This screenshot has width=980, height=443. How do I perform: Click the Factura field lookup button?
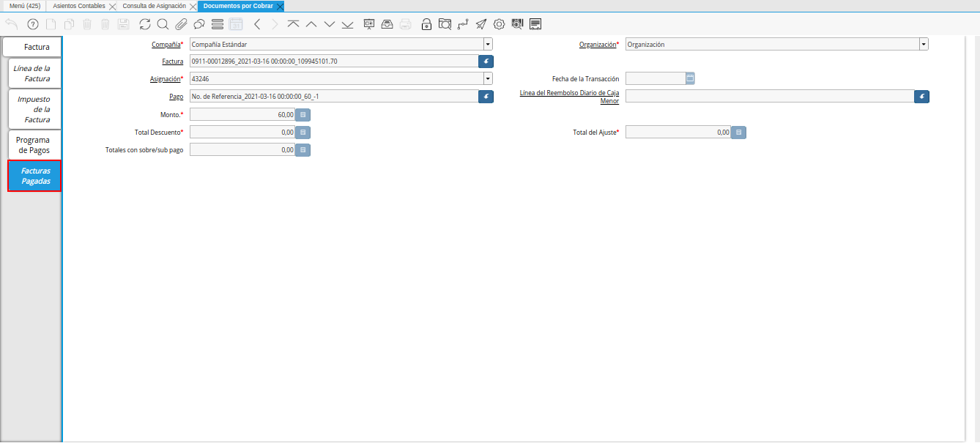click(486, 62)
